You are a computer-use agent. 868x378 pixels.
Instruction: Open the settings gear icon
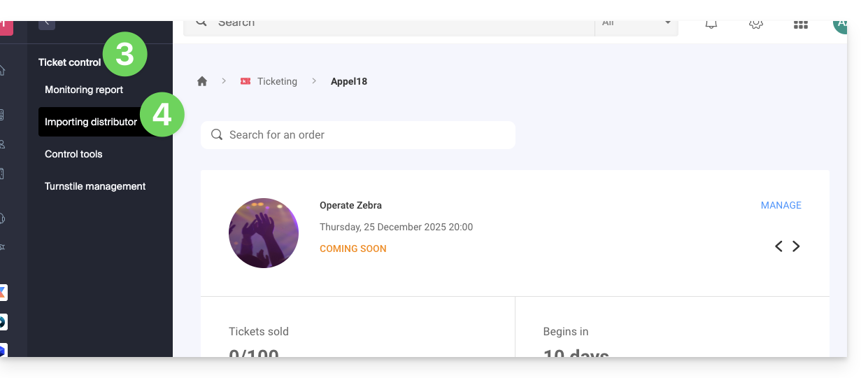pyautogui.click(x=755, y=24)
